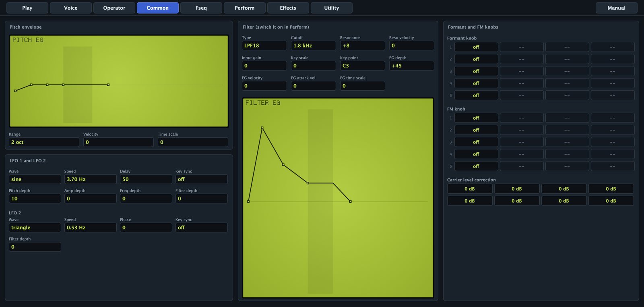The image size is (644, 307).
Task: Enable Formant knob 1 off field
Action: click(x=476, y=47)
